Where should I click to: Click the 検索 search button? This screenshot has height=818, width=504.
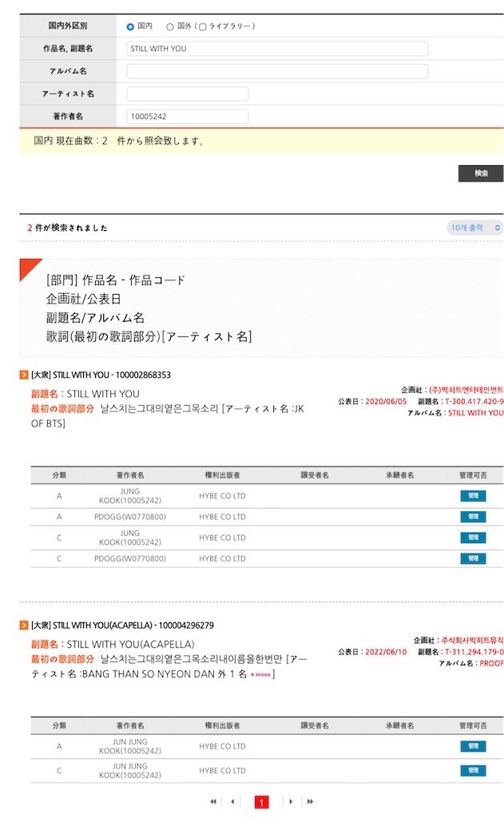[x=481, y=173]
